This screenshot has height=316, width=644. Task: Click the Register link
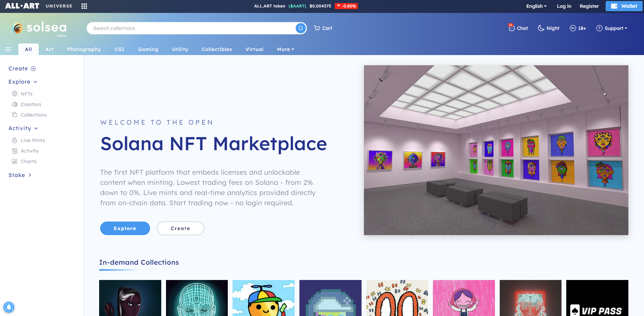(589, 6)
